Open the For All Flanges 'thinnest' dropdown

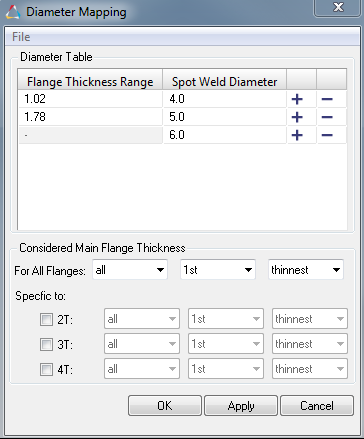coord(306,270)
